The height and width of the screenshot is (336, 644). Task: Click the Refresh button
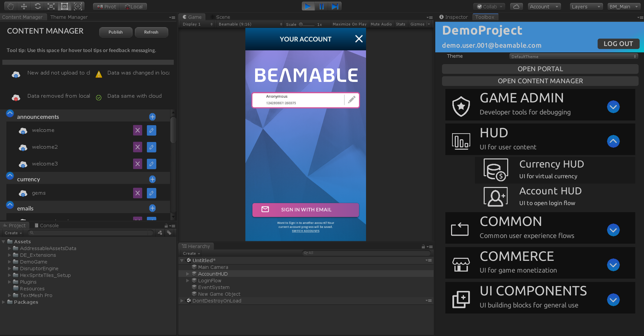[151, 32]
